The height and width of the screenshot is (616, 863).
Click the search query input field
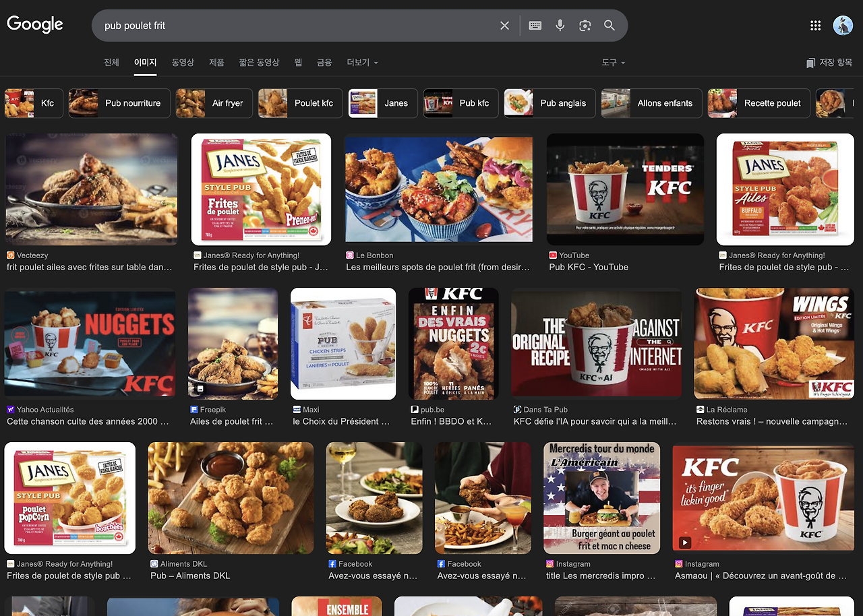[x=297, y=26]
